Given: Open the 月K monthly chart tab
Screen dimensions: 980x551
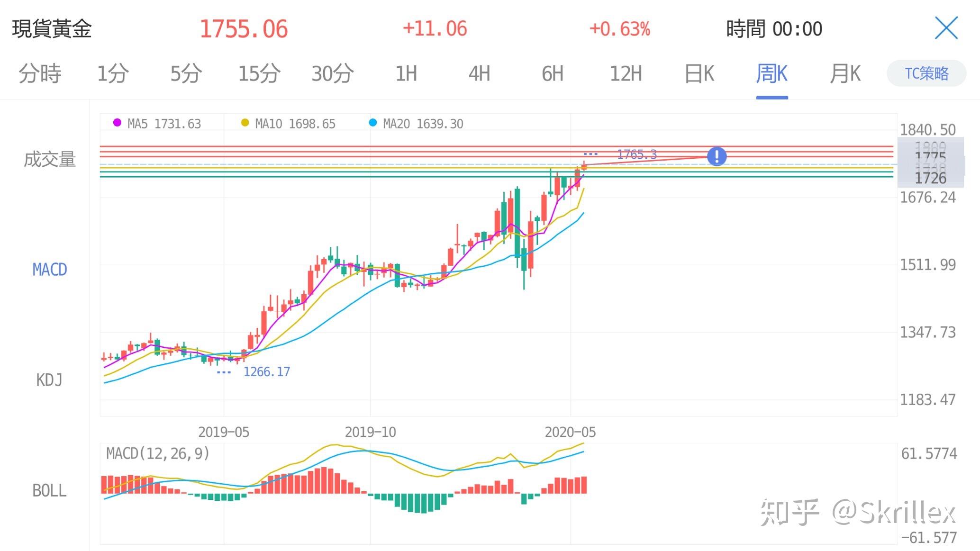Looking at the screenshot, I should click(x=845, y=74).
